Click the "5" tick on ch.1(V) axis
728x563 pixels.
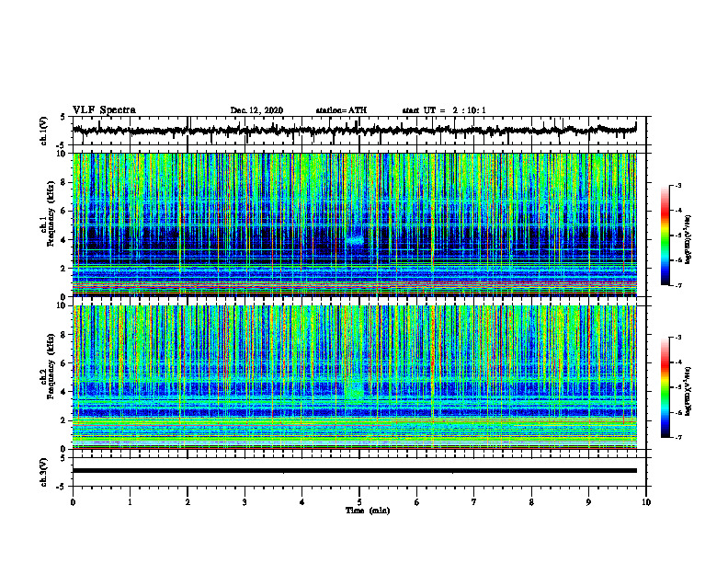pos(63,117)
